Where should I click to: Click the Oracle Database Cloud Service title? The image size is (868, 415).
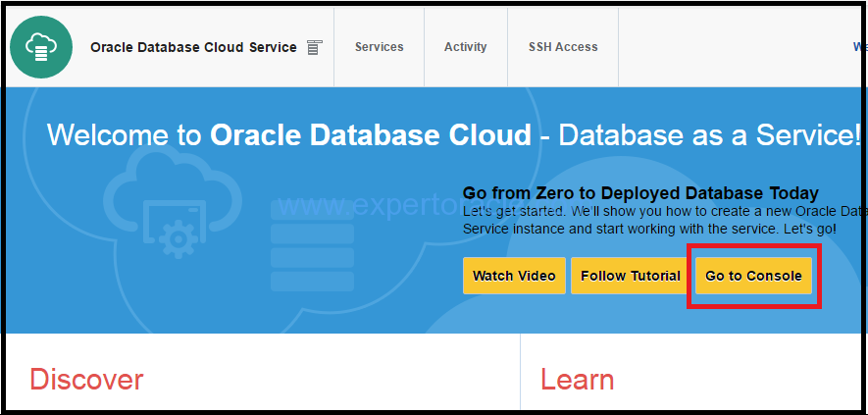click(194, 48)
